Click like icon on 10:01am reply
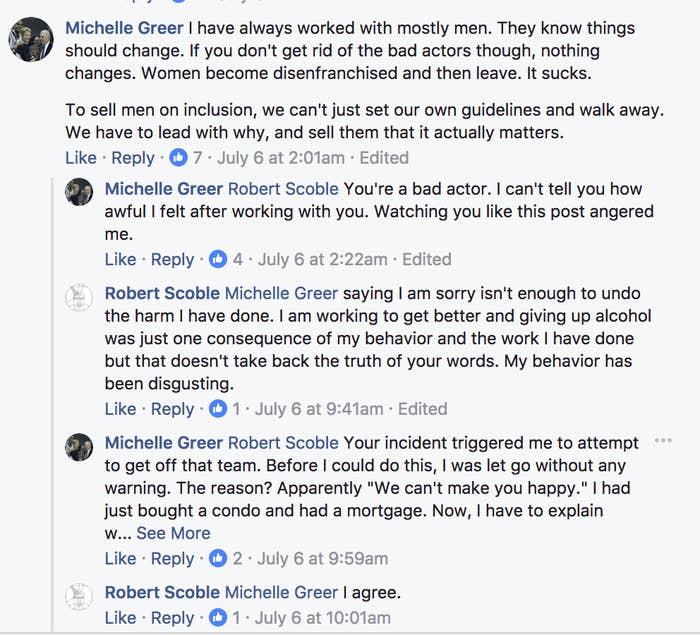Viewport: 700px width, 635px height. pos(218,618)
